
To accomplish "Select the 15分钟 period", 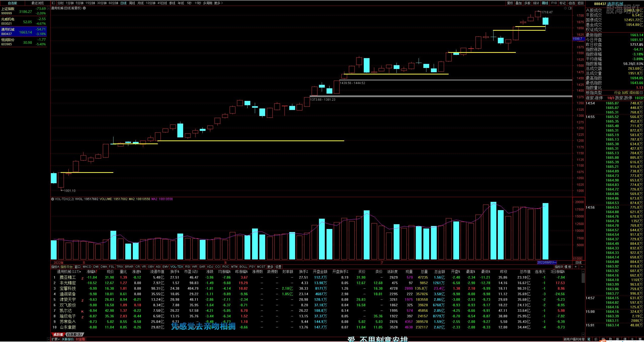I will click(90, 3).
